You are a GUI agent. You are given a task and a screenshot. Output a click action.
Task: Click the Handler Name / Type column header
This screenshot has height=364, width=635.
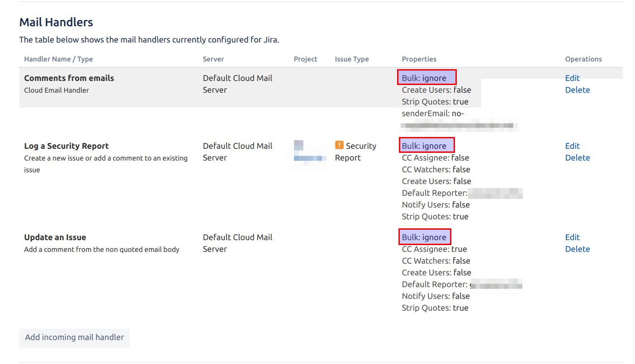(58, 59)
